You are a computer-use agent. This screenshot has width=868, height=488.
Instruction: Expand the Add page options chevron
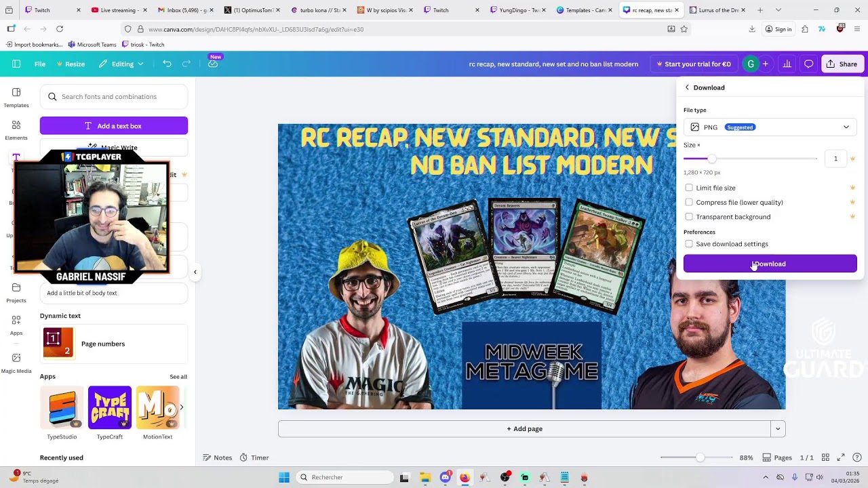click(x=778, y=428)
